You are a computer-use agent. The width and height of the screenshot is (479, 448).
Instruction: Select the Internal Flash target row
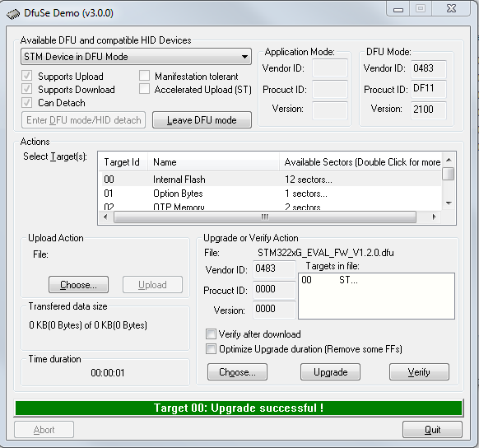point(271,179)
